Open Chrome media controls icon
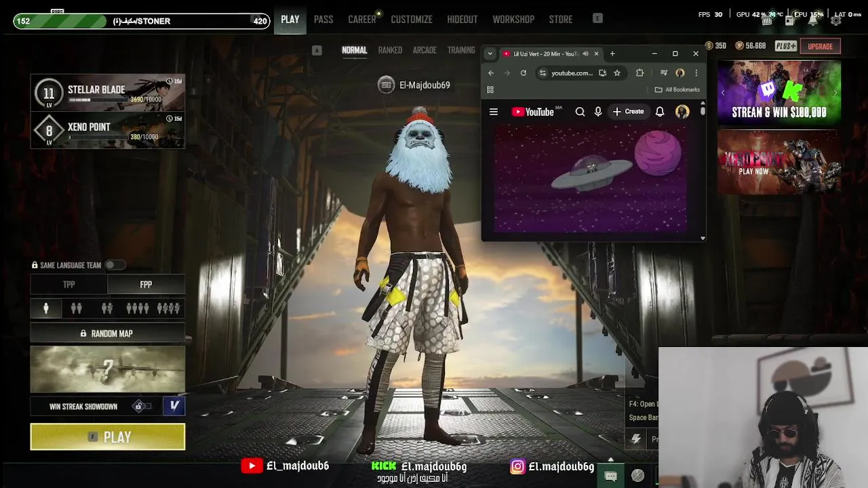 tap(664, 73)
